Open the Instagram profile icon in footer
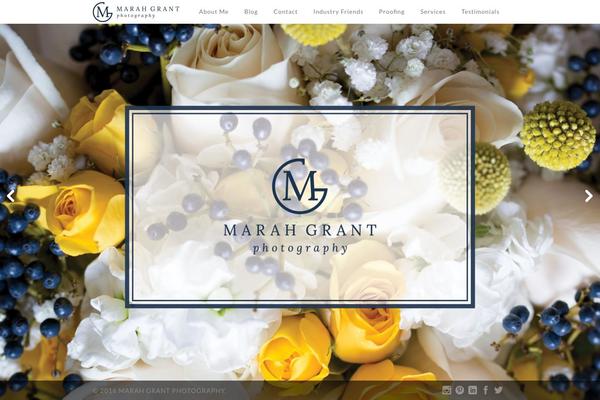Screen dimensions: 600x400 coord(446,390)
